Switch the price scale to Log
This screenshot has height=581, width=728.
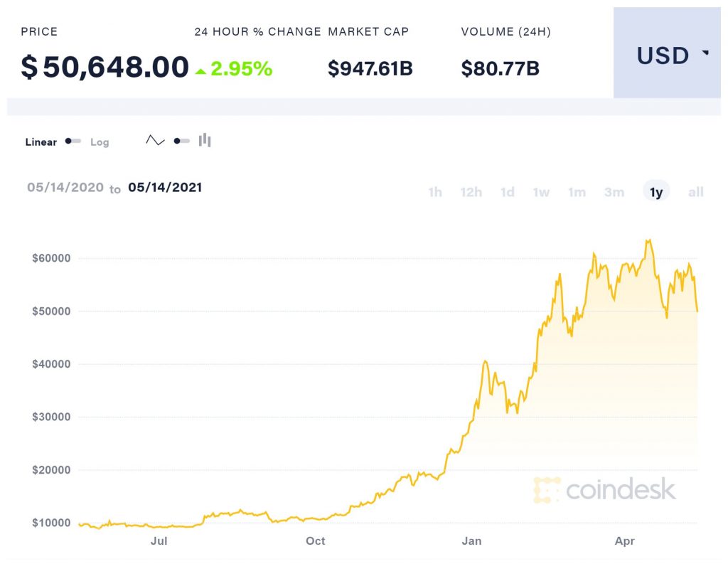[x=100, y=142]
